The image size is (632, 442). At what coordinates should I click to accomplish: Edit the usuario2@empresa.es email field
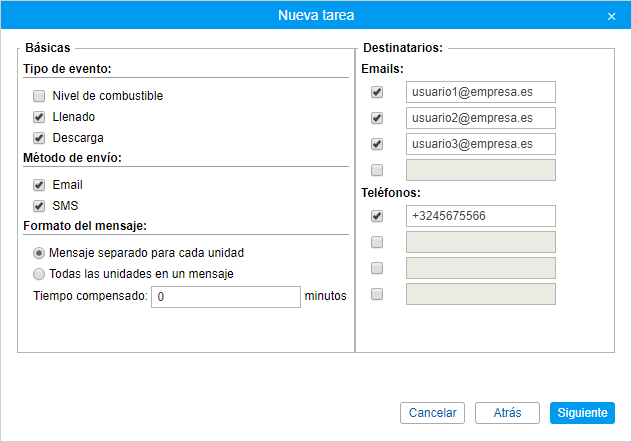coord(481,118)
